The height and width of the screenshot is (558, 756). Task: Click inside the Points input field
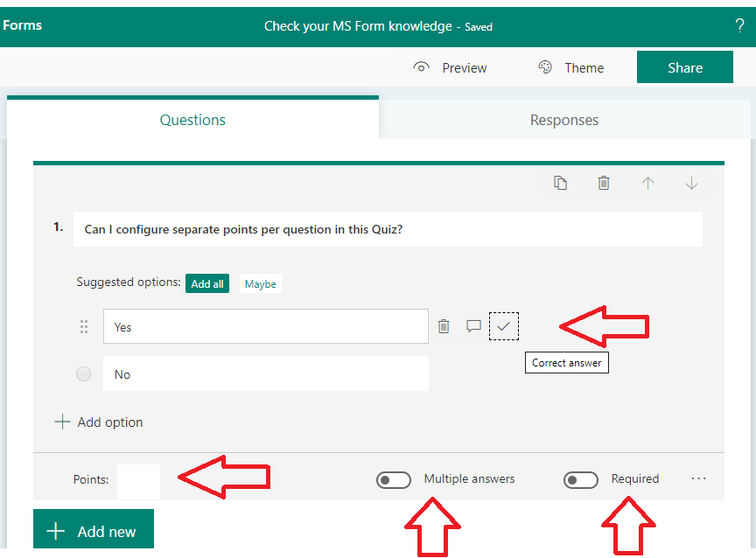tap(138, 479)
